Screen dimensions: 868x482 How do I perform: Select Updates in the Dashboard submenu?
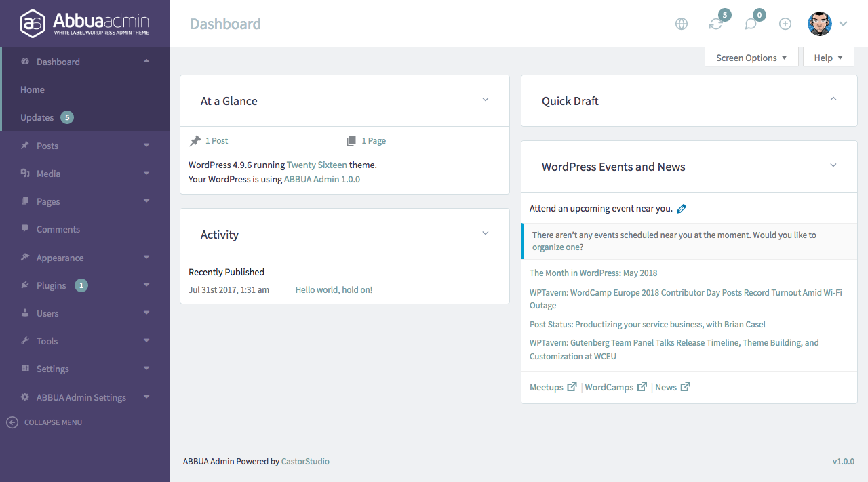37,117
